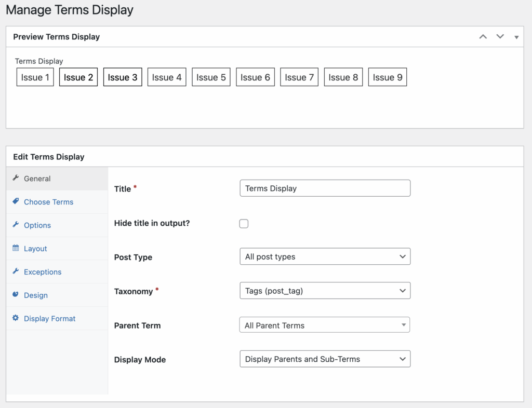Enable the Hide title in output checkbox

244,223
